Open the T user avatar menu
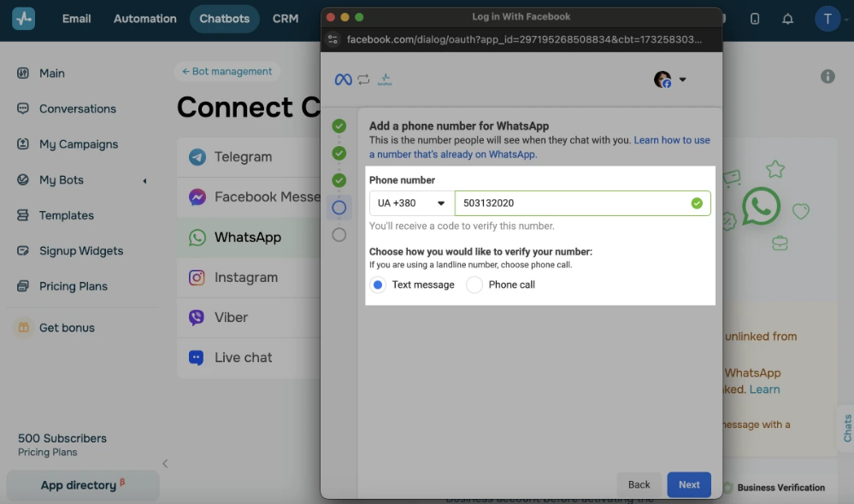854x504 pixels. click(x=827, y=19)
